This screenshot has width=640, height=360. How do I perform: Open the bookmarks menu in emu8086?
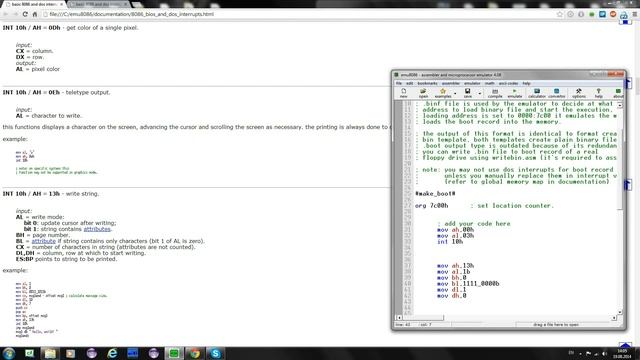pyautogui.click(x=427, y=83)
